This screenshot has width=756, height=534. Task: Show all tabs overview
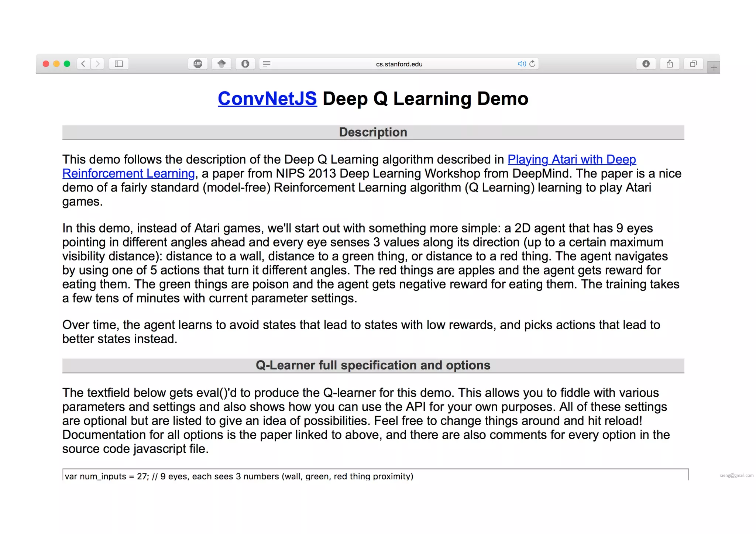click(693, 64)
